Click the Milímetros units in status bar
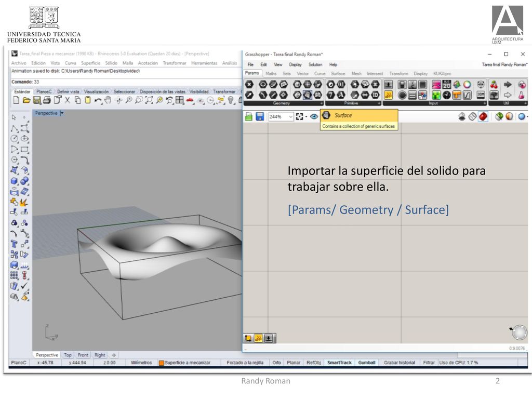 141,363
